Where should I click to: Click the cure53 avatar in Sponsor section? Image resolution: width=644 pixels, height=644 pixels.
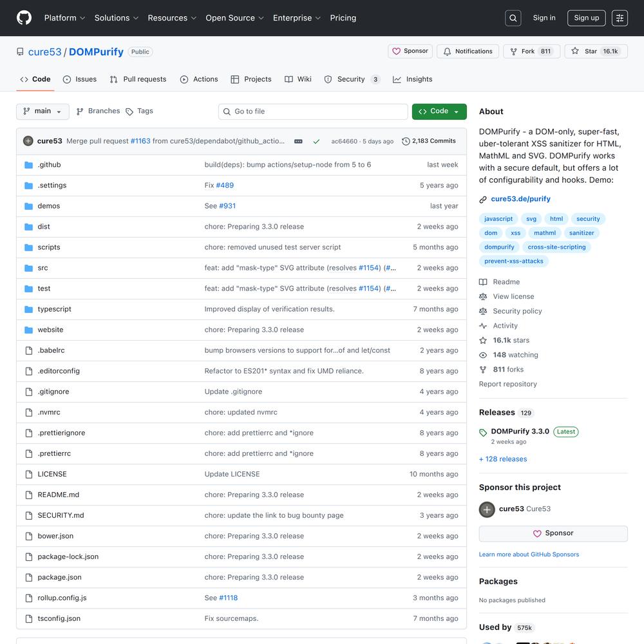click(x=487, y=509)
